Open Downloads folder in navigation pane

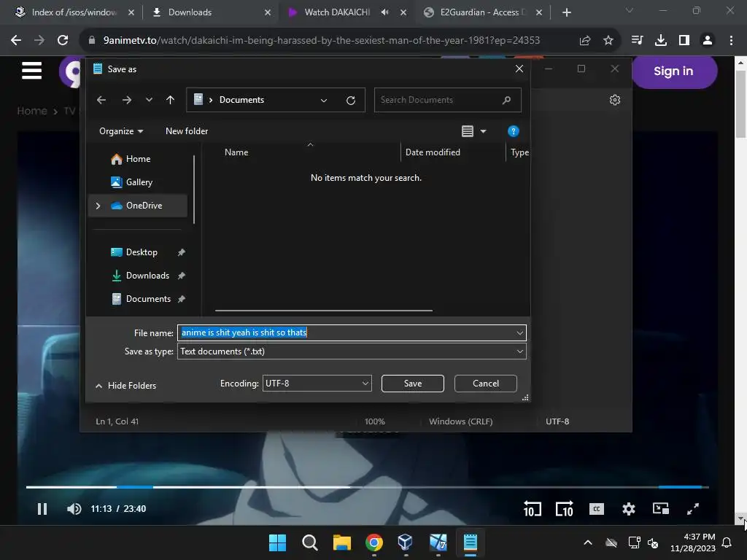point(147,276)
